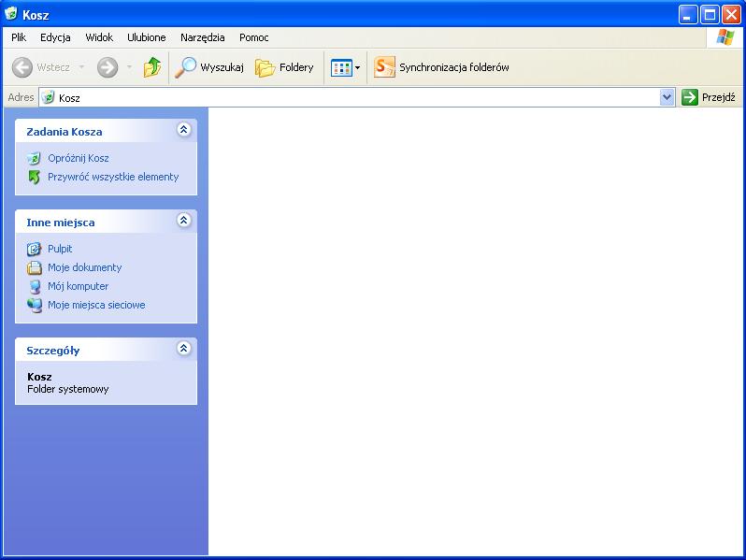Open the Narzędzia menu
The width and height of the screenshot is (746, 560).
point(202,37)
